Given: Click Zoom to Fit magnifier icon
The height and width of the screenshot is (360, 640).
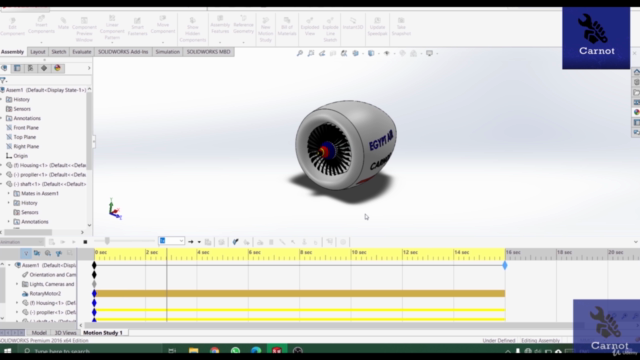Looking at the screenshot, I should coord(300,53).
